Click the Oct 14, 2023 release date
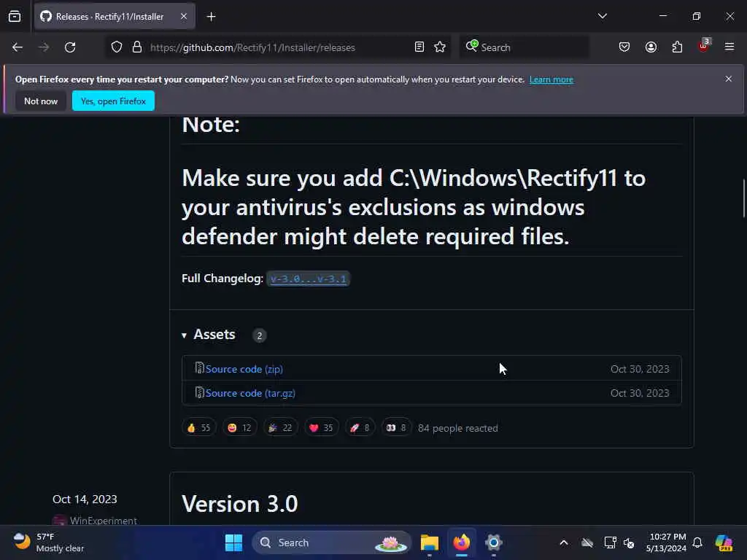The image size is (747, 560). click(x=85, y=499)
